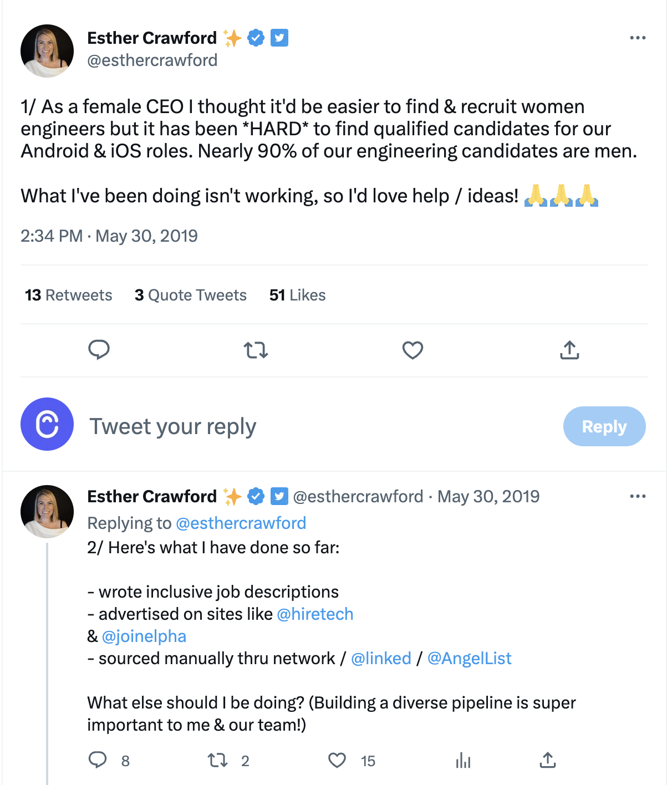
Task: Open the @joinelpha mention link
Action: click(x=144, y=636)
